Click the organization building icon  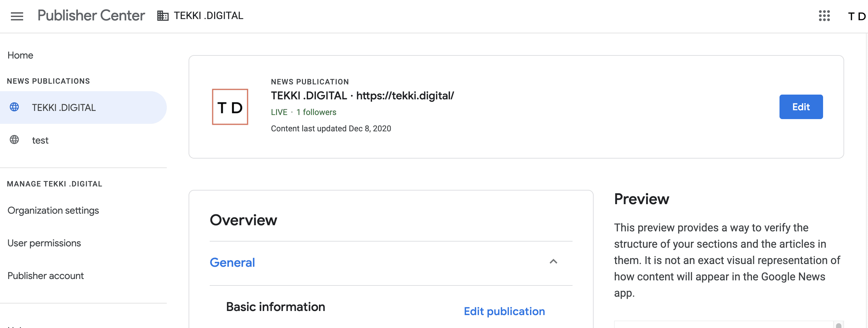pos(163,16)
